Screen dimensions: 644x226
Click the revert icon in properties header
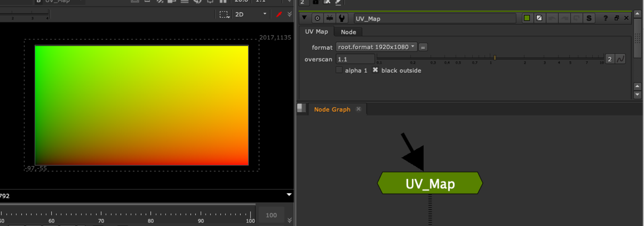576,18
